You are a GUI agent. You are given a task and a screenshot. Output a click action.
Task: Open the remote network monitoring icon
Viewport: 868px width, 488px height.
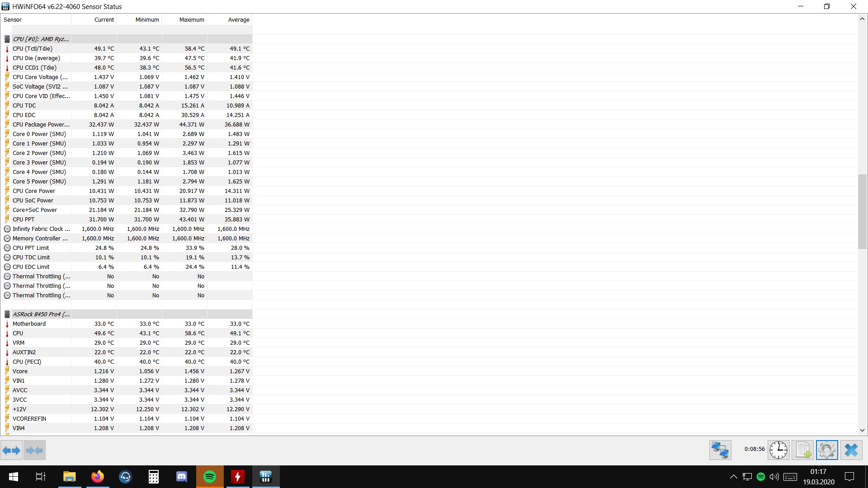coord(720,450)
